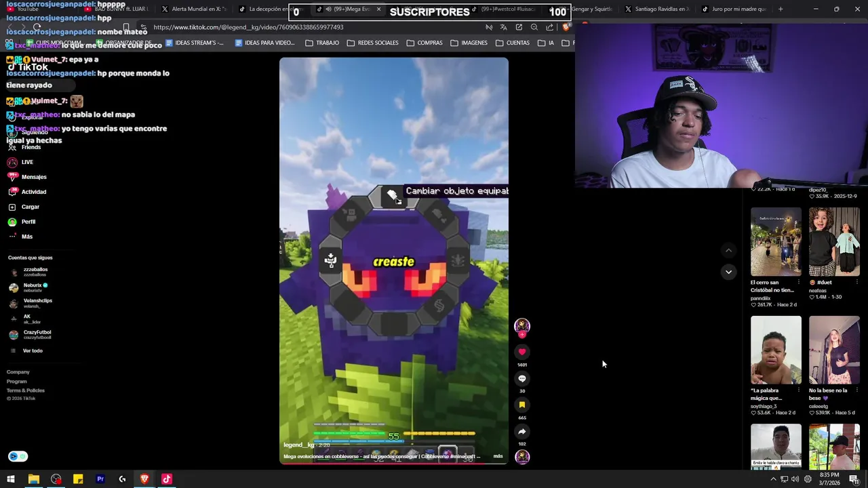Open options menu for cerro San Cristóbal video
The image size is (868, 488).
[798, 282]
